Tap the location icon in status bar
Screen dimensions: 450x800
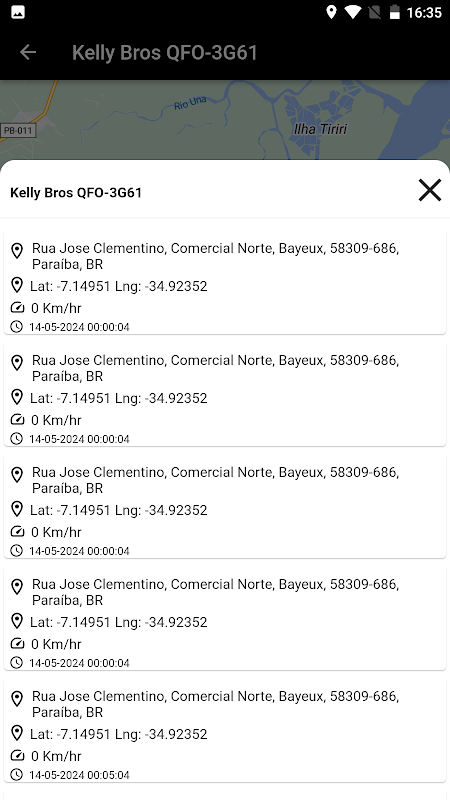coord(331,12)
